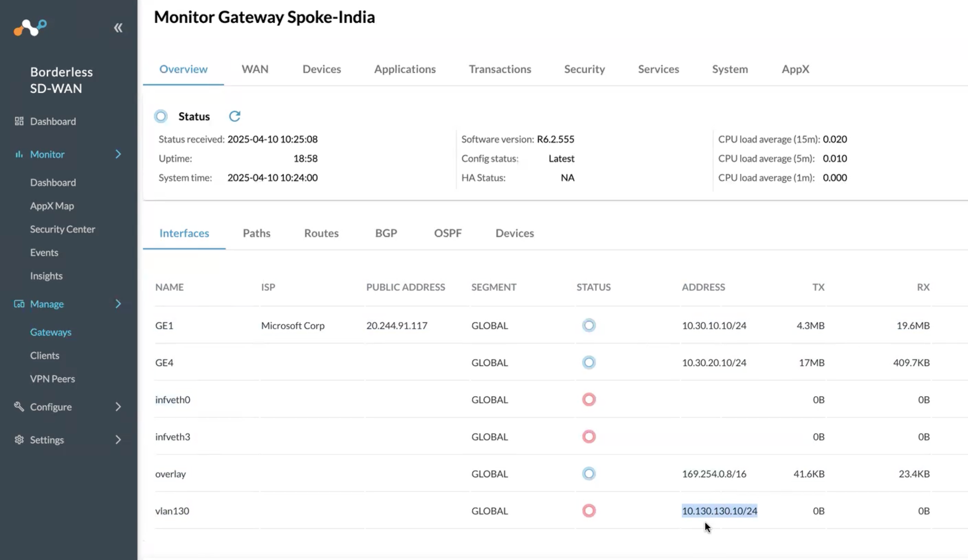The image size is (968, 560).
Task: Open the Devices sub-tab beside OSPF
Action: click(515, 233)
